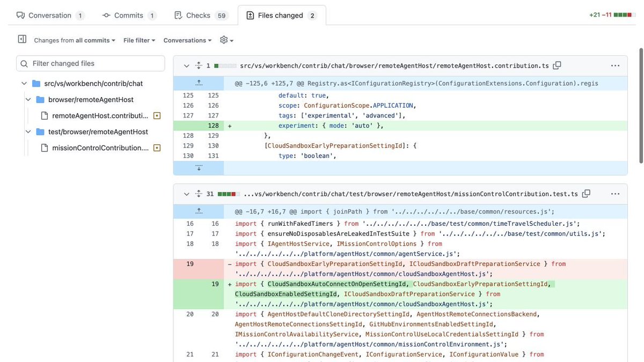Click the "type: 'boolean'," code line
Image resolution: width=644 pixels, height=362 pixels.
tap(307, 156)
